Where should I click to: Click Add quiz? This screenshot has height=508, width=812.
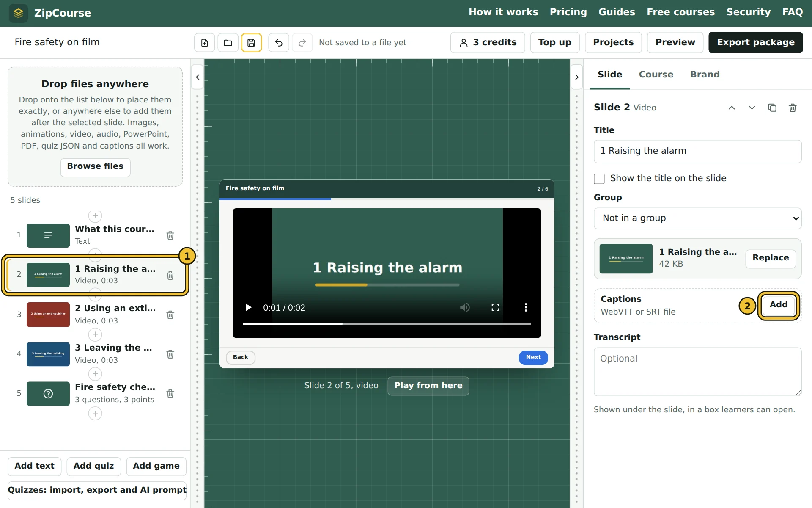93,466
